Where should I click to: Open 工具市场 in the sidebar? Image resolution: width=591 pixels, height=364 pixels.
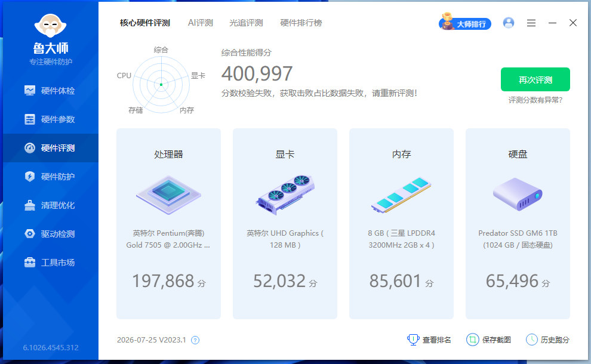coord(51,263)
